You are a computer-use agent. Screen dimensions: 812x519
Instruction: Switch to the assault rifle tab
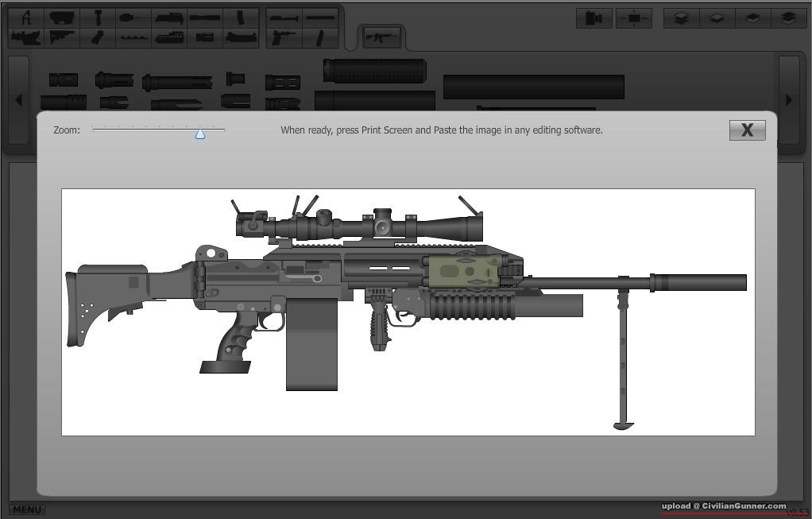tap(382, 37)
